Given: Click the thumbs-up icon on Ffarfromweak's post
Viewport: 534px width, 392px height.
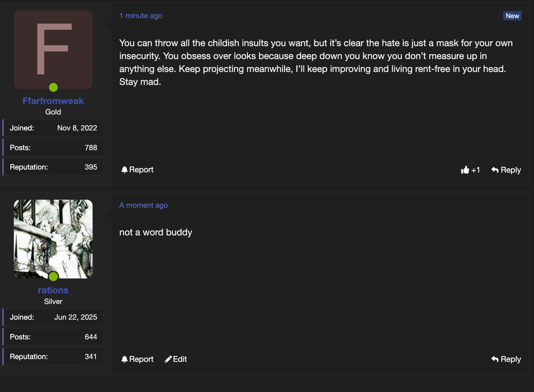Looking at the screenshot, I should pos(465,170).
